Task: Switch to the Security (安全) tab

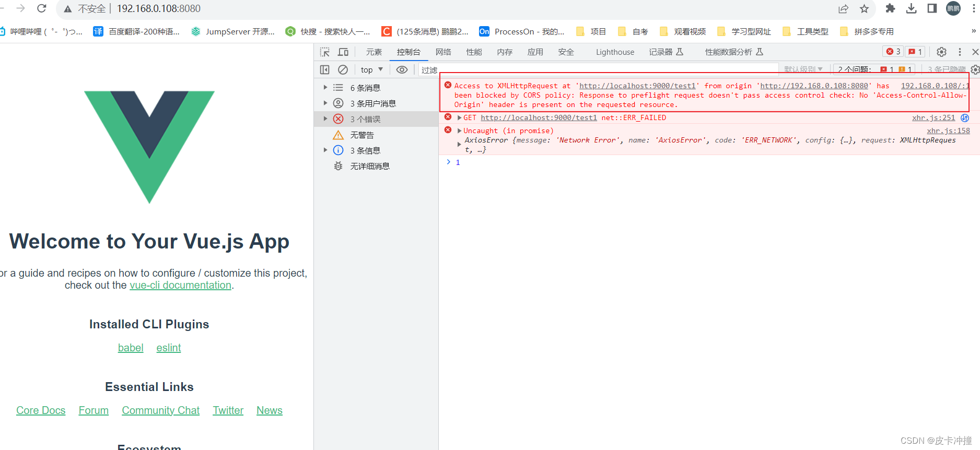Action: click(x=566, y=52)
